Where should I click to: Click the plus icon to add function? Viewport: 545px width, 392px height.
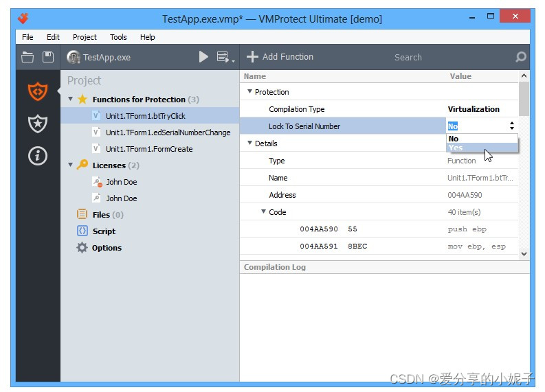point(252,56)
